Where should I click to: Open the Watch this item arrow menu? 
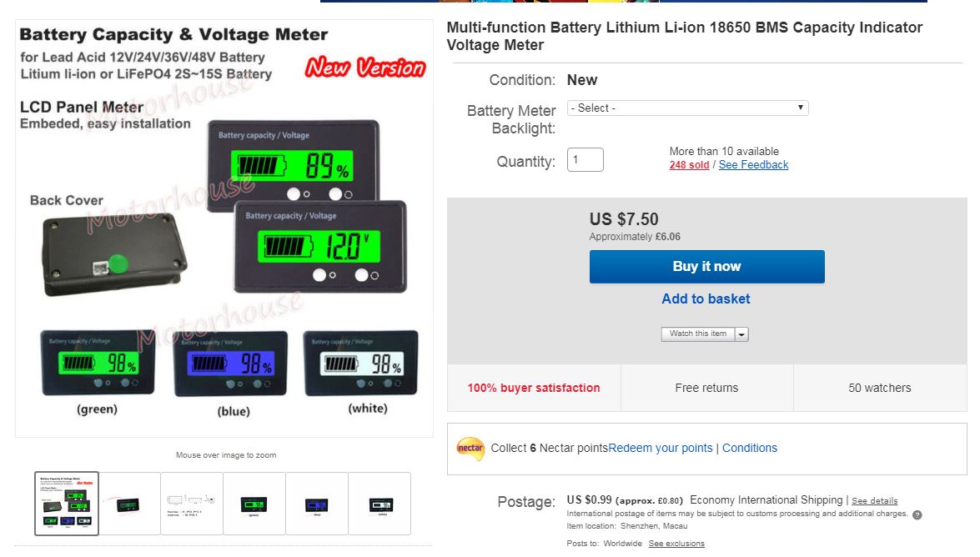[741, 334]
